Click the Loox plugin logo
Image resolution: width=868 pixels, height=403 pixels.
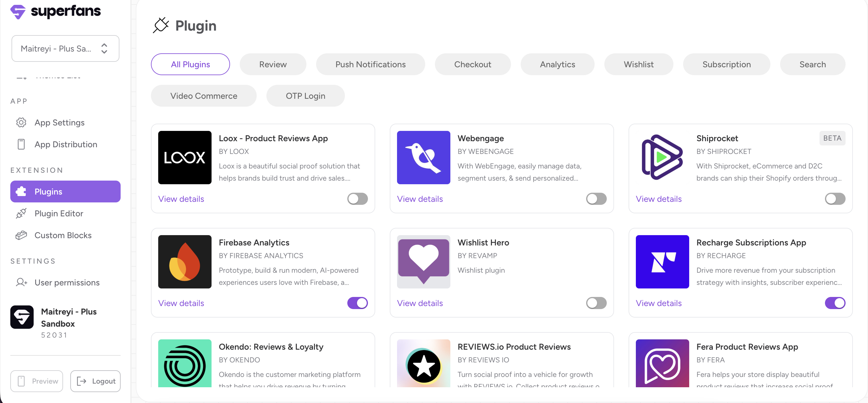click(x=185, y=157)
